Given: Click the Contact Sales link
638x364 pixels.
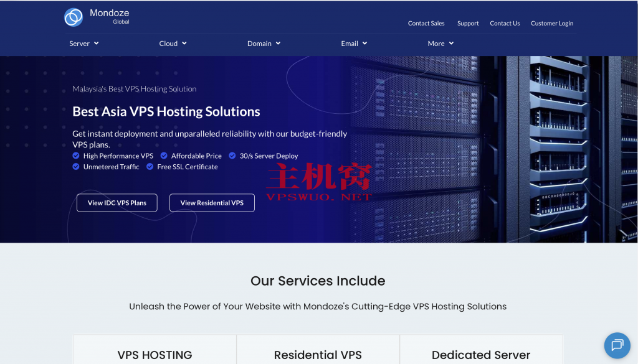Looking at the screenshot, I should pyautogui.click(x=426, y=23).
